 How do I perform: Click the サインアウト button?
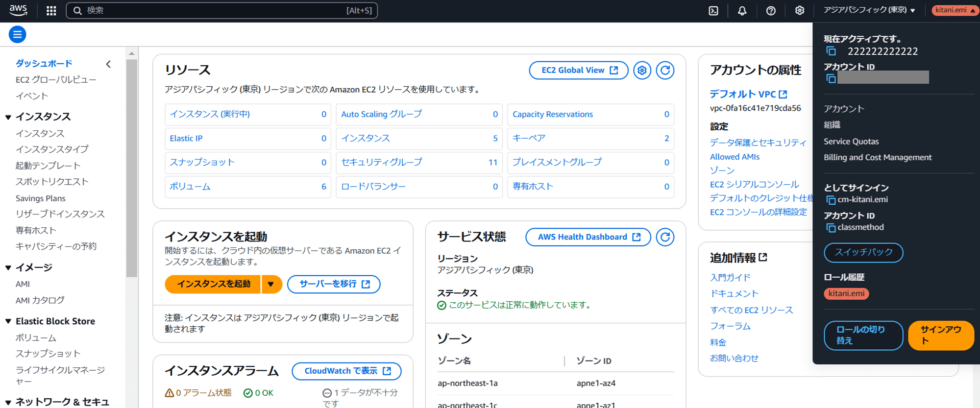pos(941,336)
